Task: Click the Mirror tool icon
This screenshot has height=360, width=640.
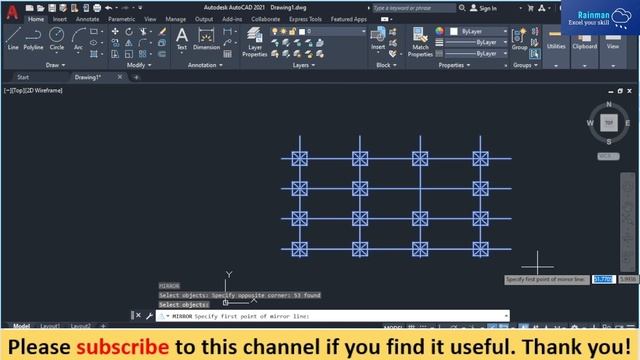Action: [x=129, y=42]
